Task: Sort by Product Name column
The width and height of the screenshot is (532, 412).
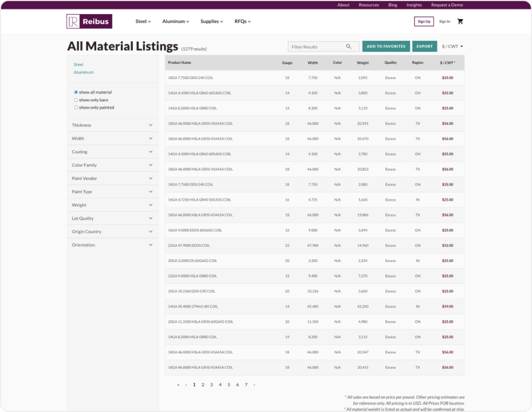Action: coord(179,62)
